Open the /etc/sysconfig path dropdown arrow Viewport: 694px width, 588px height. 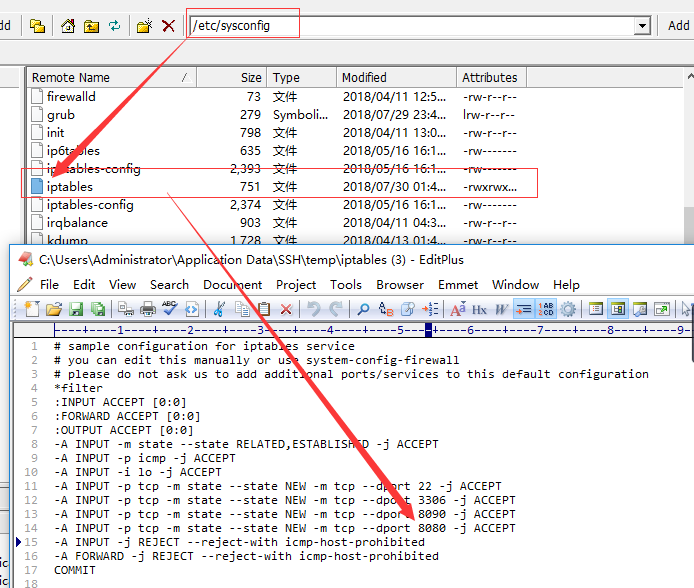pyautogui.click(x=642, y=26)
